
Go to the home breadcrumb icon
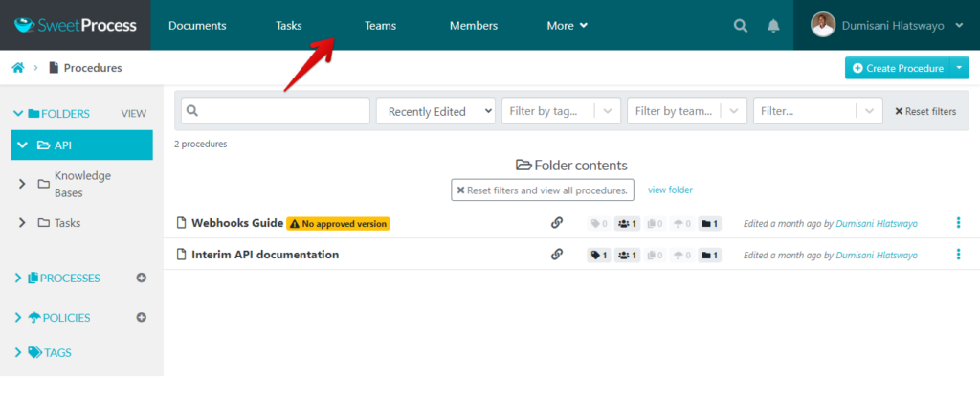coord(17,68)
